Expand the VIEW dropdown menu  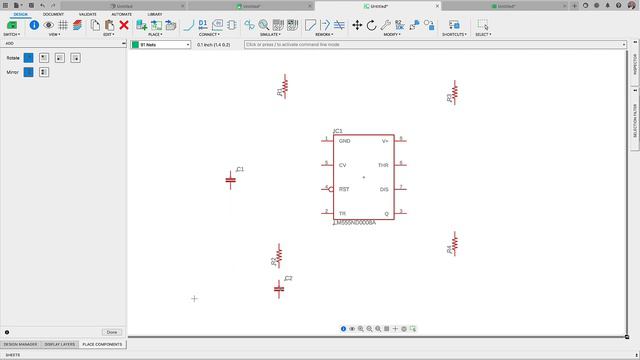click(54, 35)
